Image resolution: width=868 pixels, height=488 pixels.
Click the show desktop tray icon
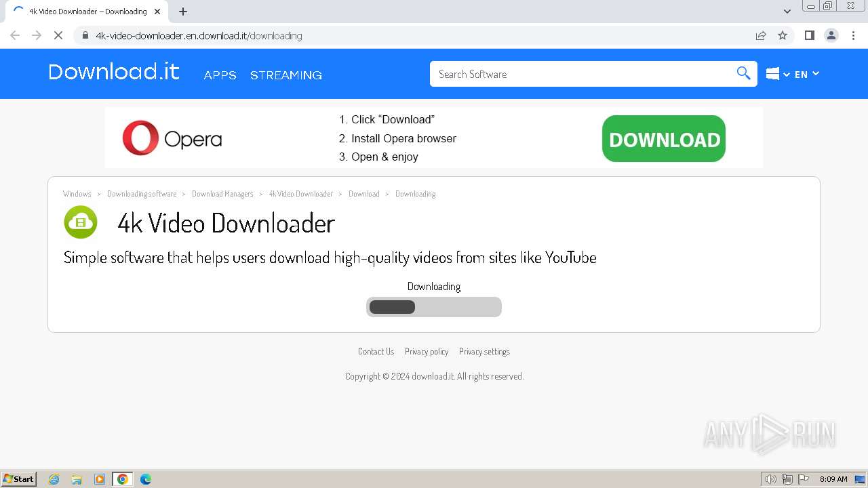[860, 479]
